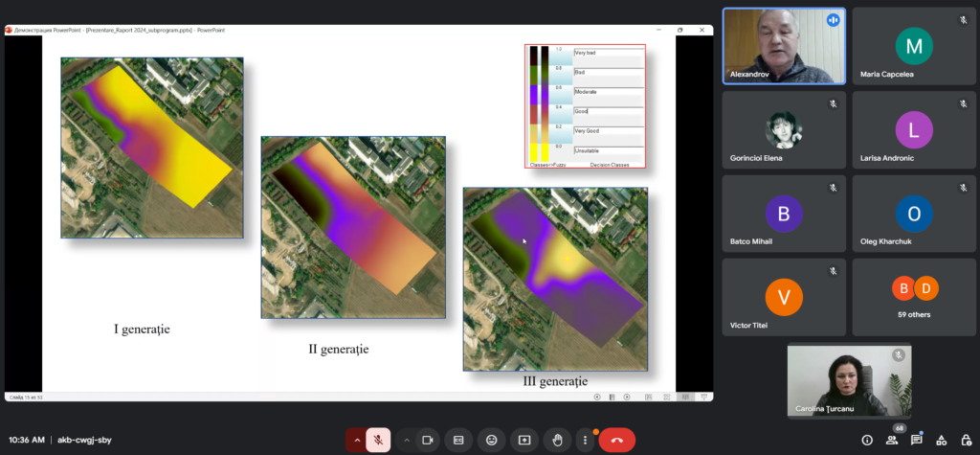
Task: Unmute the microphone in the call bar
Action: coord(378,440)
